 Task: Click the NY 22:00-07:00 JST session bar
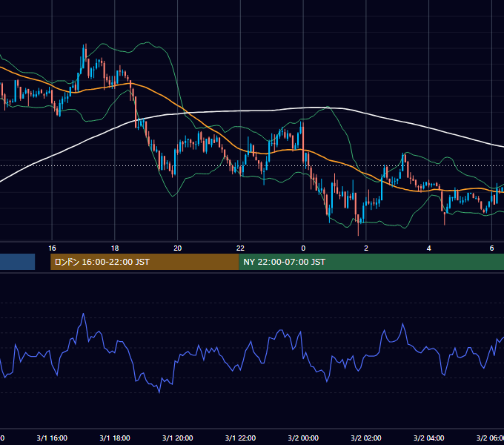[x=371, y=262]
